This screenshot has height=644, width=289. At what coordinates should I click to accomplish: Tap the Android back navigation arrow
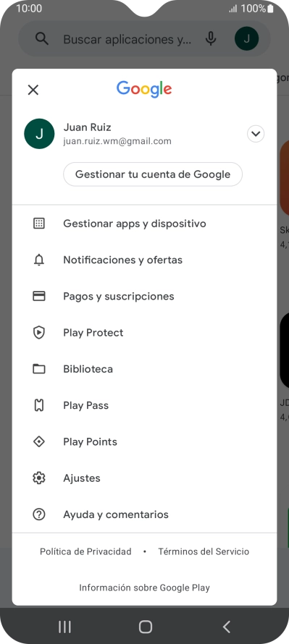226,627
